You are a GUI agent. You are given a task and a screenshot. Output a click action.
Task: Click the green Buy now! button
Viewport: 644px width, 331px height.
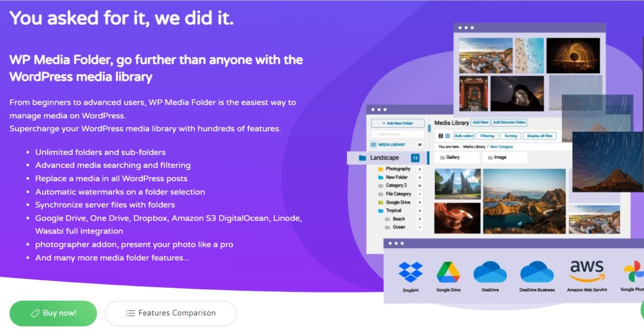53,314
